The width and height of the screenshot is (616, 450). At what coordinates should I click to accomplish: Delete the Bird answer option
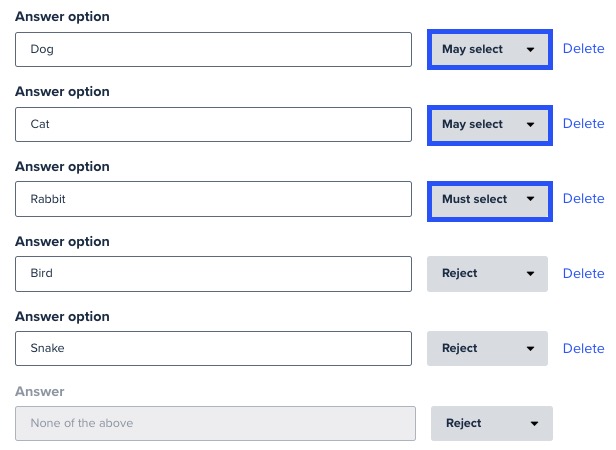(583, 273)
